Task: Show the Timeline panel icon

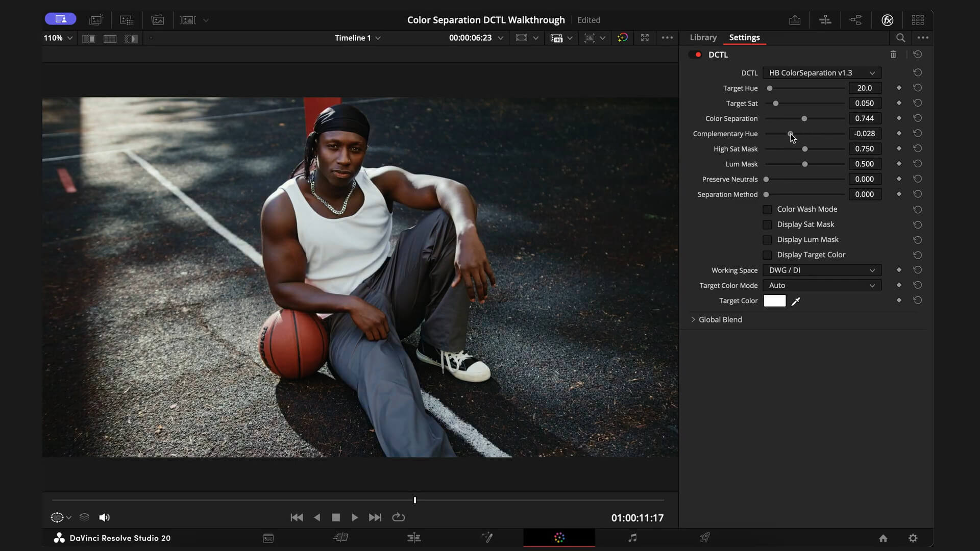Action: [825, 20]
